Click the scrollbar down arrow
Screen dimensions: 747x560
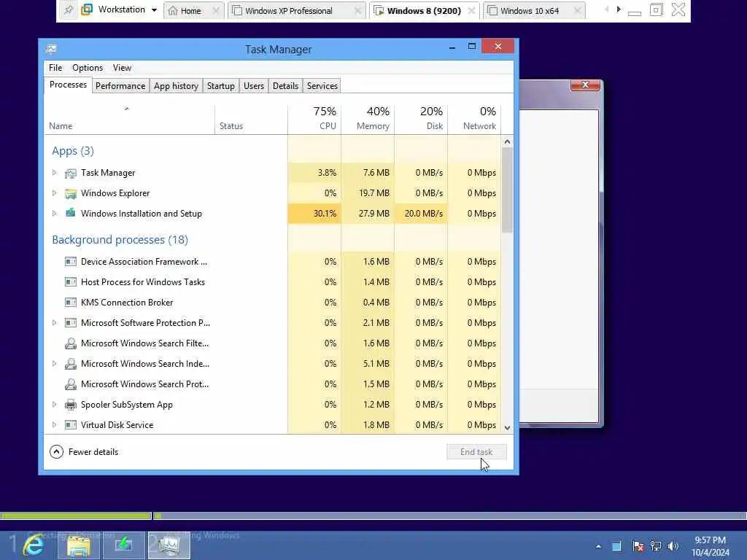click(x=507, y=427)
